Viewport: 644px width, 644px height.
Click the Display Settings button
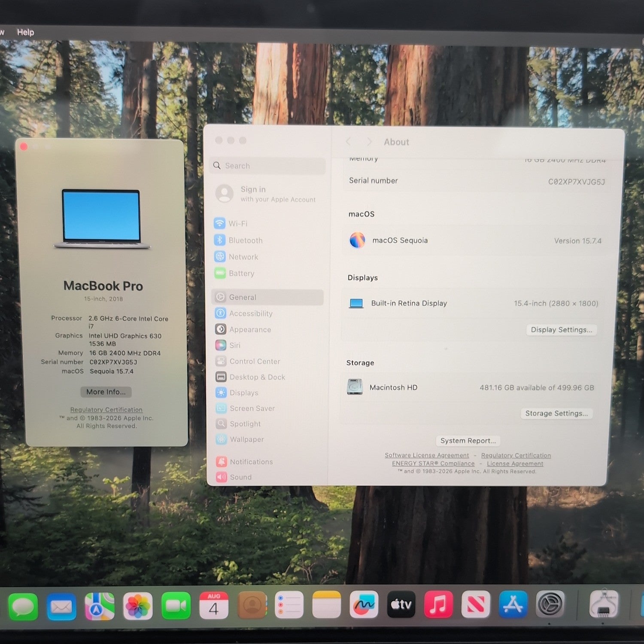(561, 330)
